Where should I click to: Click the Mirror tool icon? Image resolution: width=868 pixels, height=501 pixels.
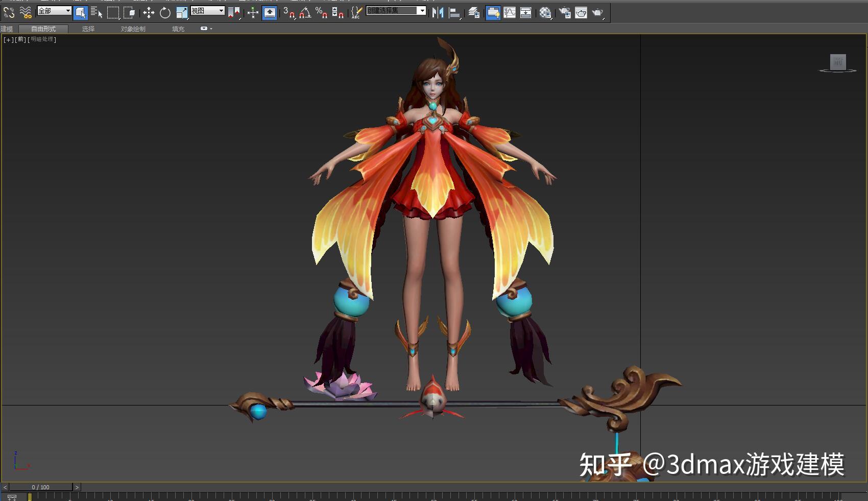tap(438, 13)
